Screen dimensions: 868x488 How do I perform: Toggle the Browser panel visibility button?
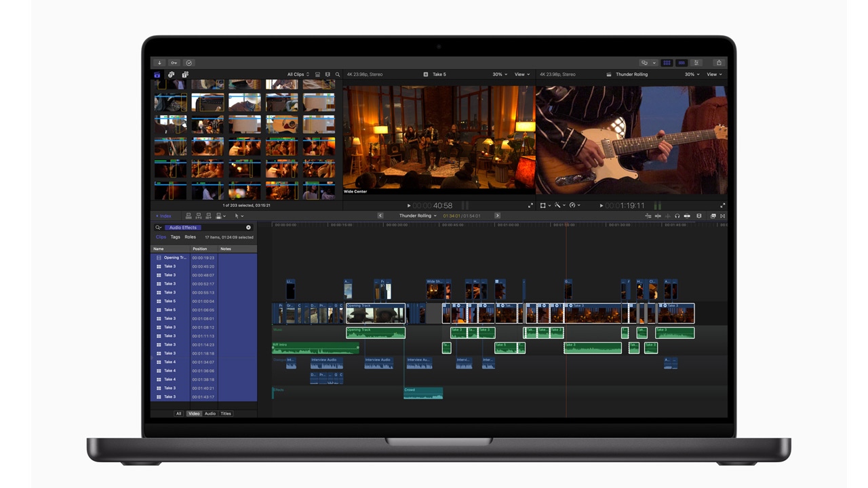pos(667,62)
